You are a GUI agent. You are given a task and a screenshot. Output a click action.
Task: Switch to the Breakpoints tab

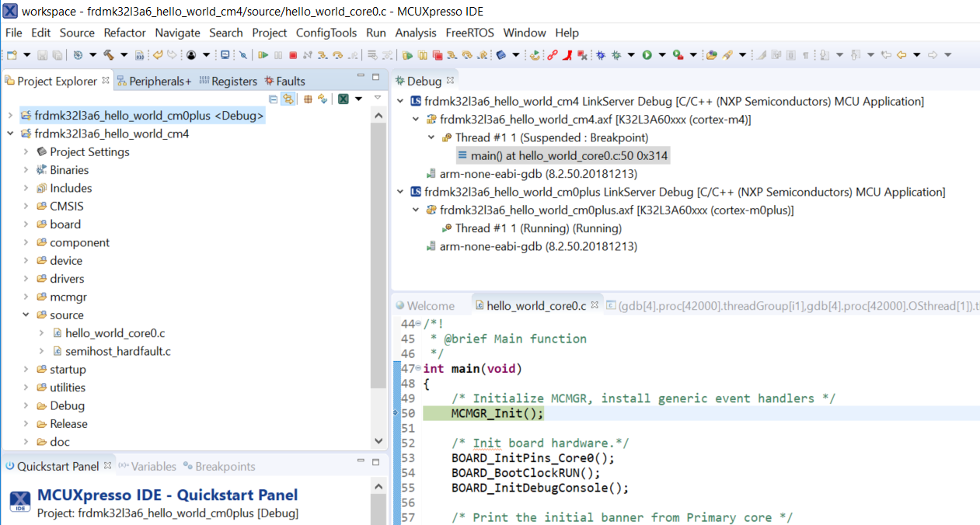(219, 466)
